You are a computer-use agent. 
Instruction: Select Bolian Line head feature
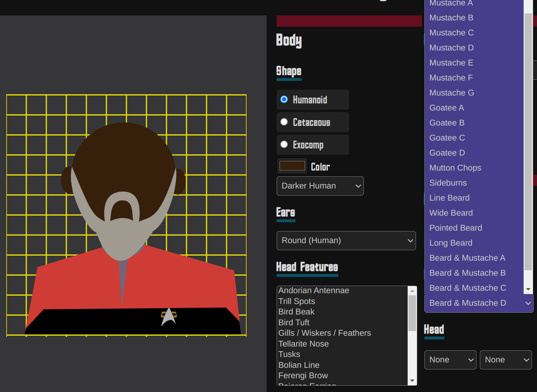pos(343,365)
